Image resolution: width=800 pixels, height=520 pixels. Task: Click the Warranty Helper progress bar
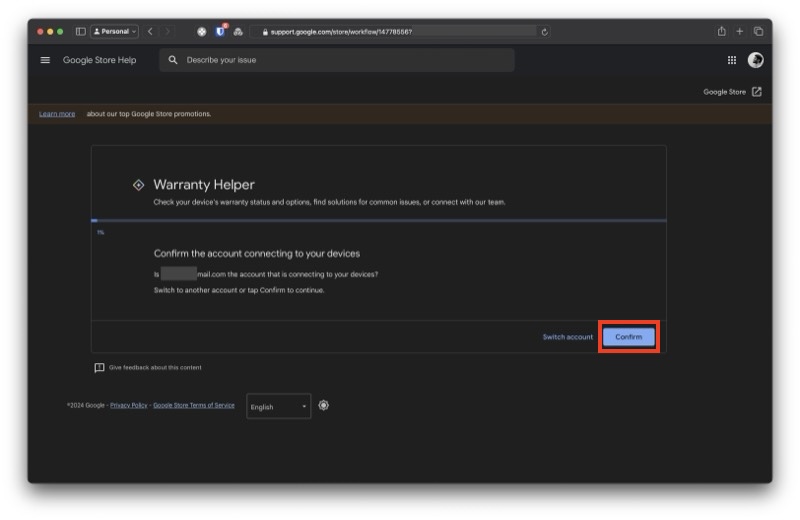(379, 220)
